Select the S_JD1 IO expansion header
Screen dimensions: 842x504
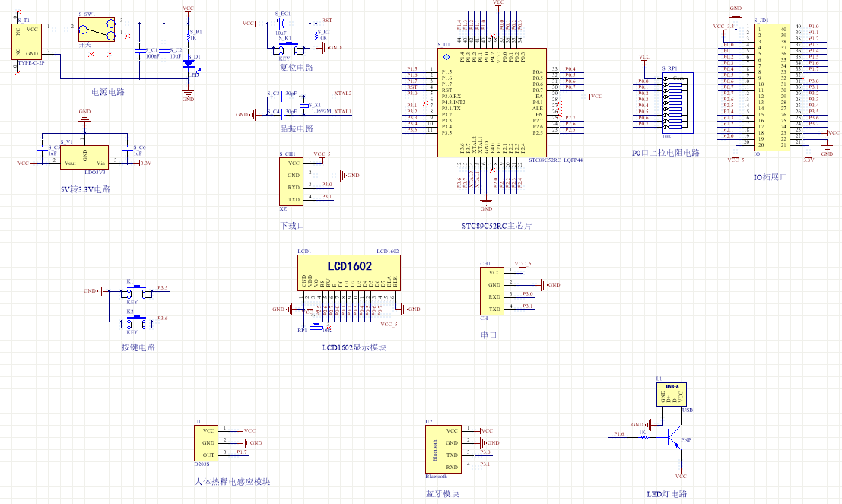[772, 87]
